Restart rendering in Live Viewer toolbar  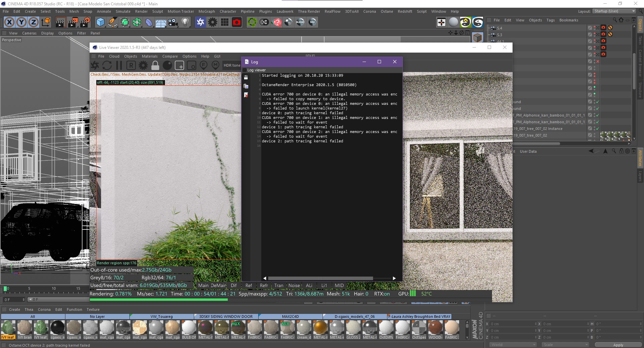107,65
